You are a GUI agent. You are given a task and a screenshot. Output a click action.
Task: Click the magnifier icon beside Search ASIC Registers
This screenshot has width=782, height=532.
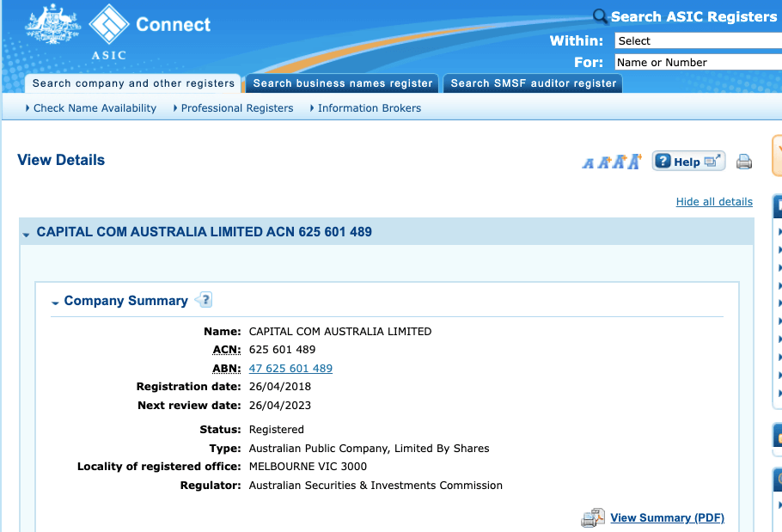click(600, 16)
